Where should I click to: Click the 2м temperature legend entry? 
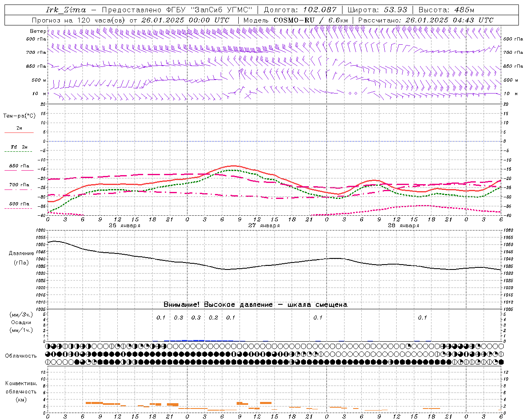click(19, 128)
